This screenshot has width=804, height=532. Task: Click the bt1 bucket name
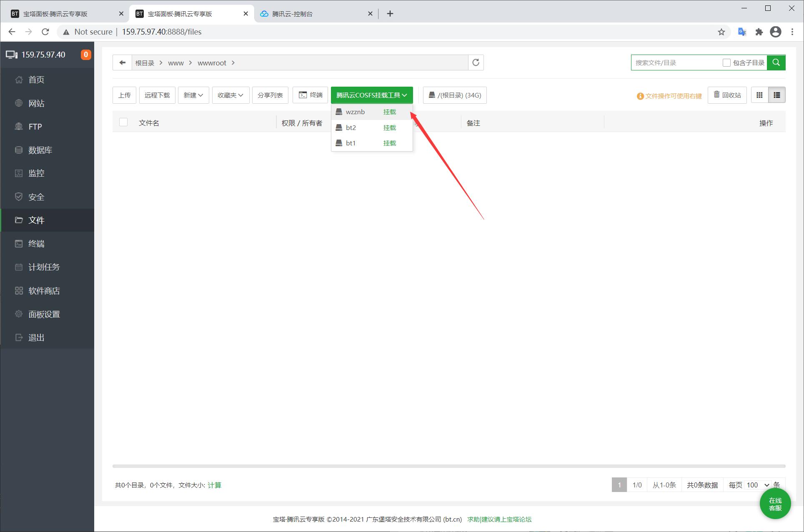[351, 143]
